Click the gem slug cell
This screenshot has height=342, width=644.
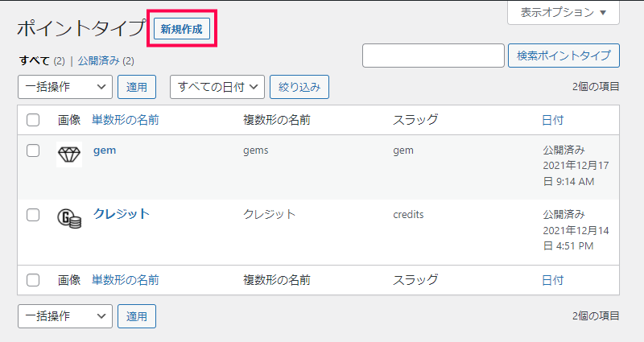(403, 150)
